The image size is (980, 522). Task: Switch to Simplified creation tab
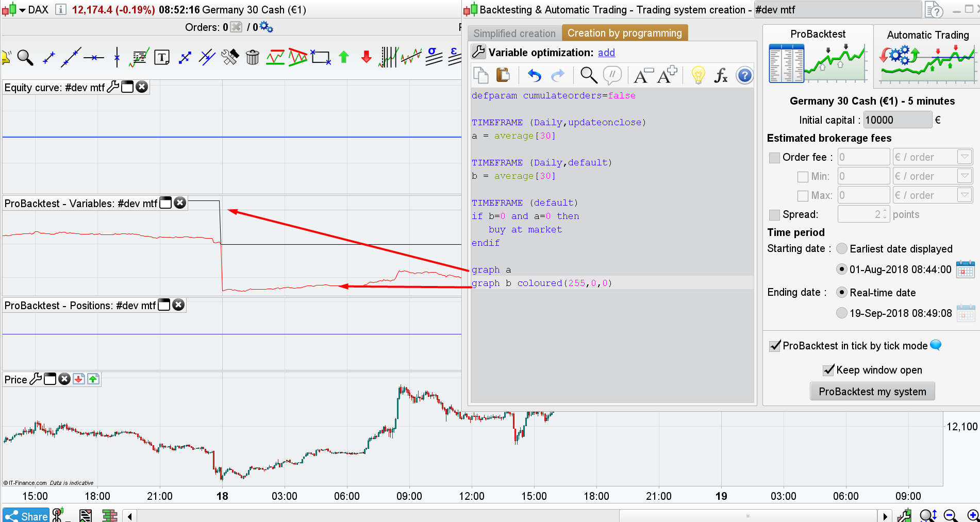514,33
